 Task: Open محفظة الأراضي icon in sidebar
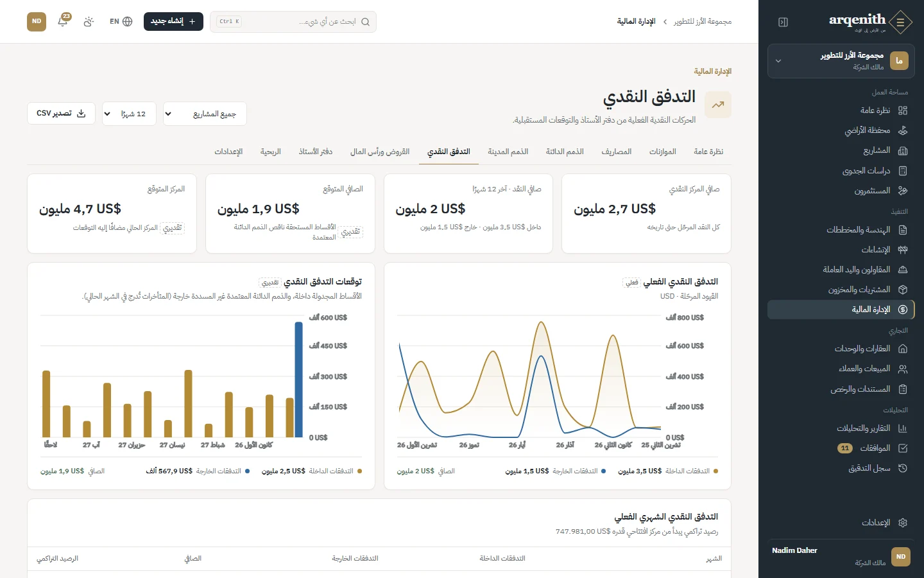click(x=903, y=130)
